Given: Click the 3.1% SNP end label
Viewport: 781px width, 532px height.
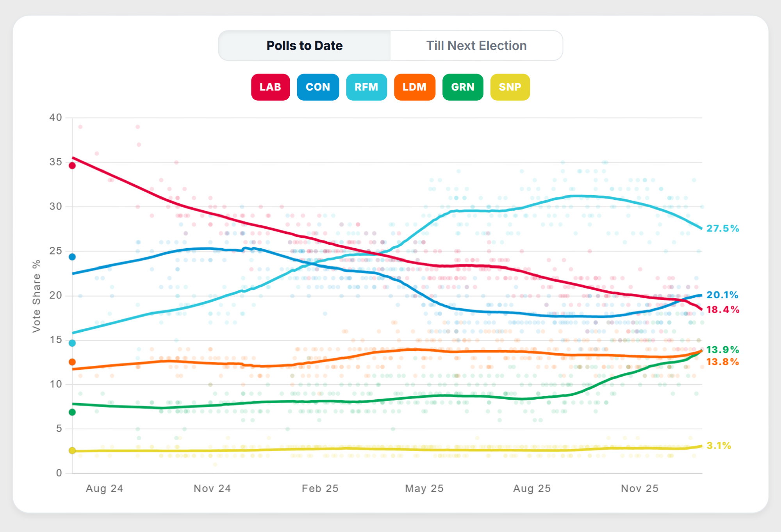Looking at the screenshot, I should pos(719,445).
